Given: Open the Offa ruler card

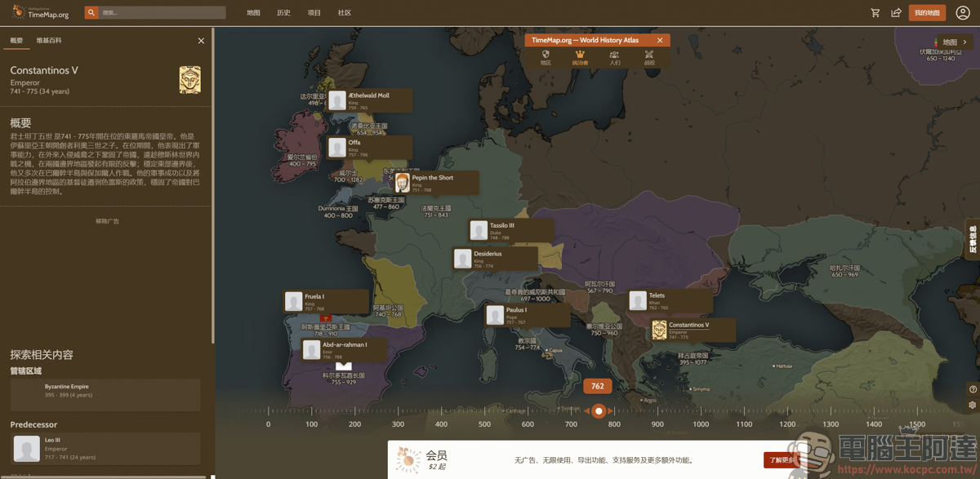Looking at the screenshot, I should coord(369,148).
